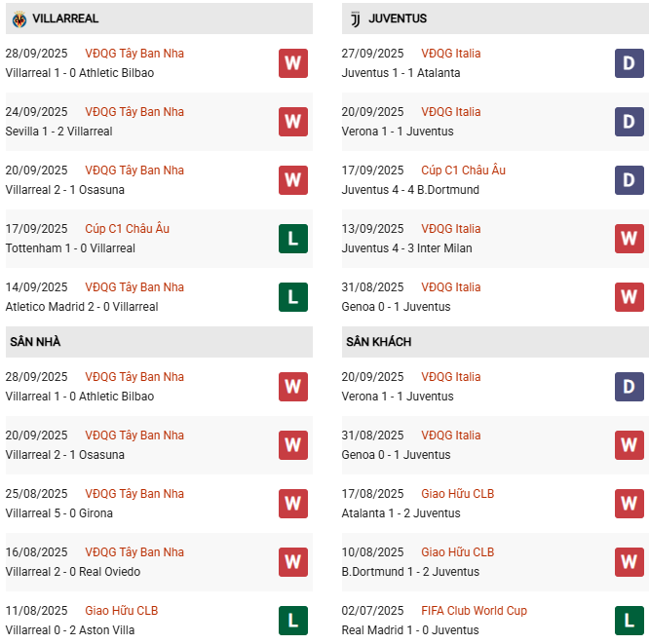Open VĐQG Italia link for Juventus vs Inter Milan
Screen dimensions: 649x644
pos(450,229)
